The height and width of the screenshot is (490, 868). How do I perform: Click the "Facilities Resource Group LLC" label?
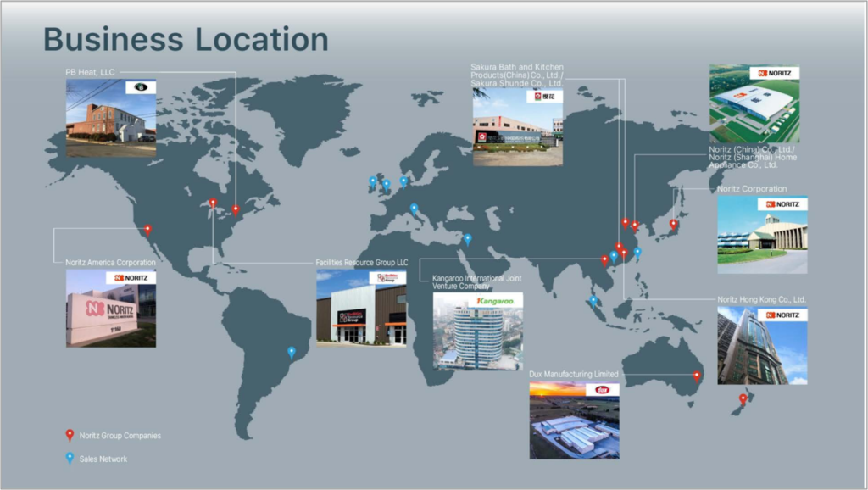[362, 263]
